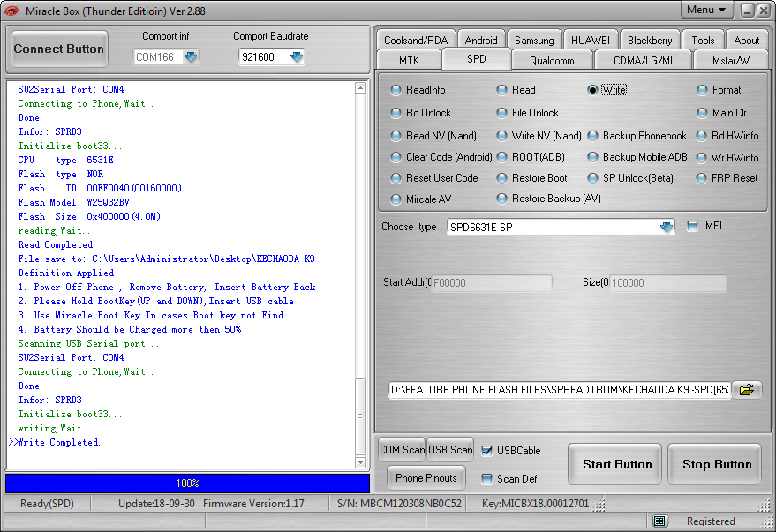Click the Firmware Version:1.17 status text
Viewport: 776px width, 532px height.
253,503
